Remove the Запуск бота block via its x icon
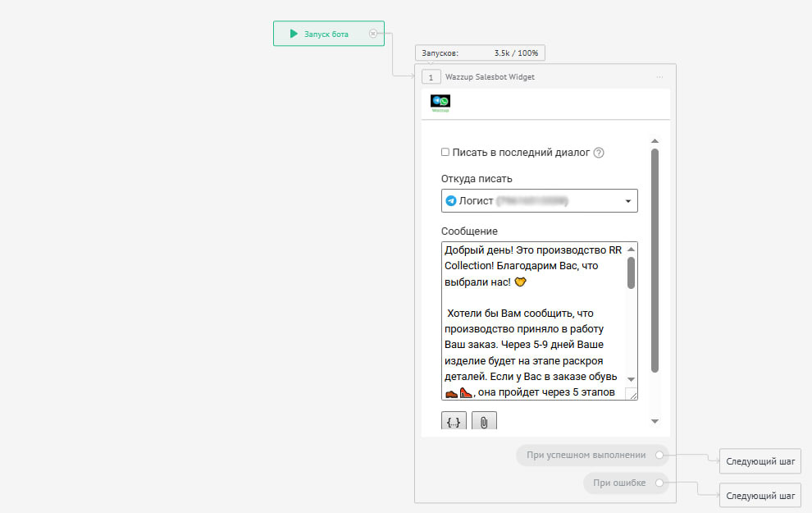The width and height of the screenshot is (812, 513). click(x=373, y=34)
